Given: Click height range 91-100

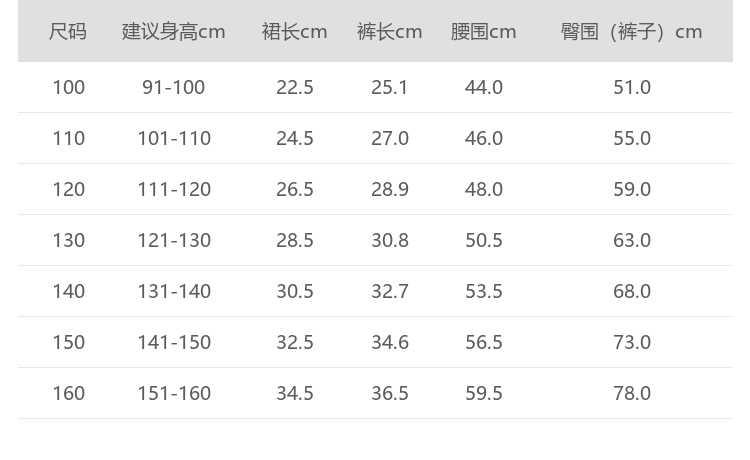Looking at the screenshot, I should 173,87.
